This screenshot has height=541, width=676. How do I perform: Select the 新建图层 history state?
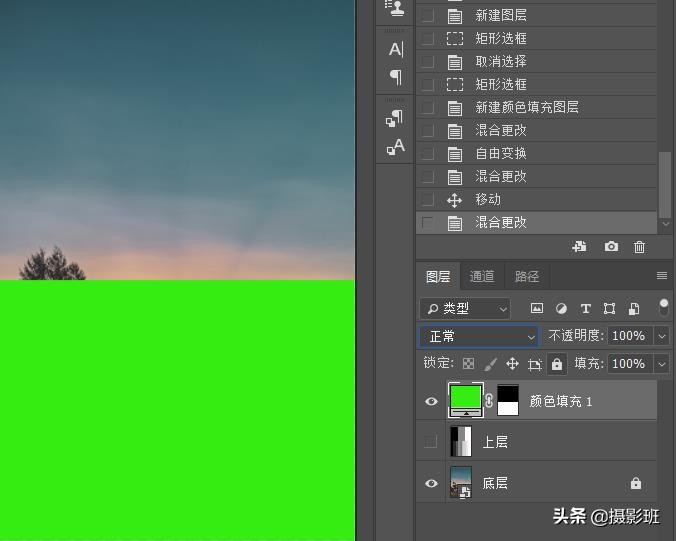pos(536,16)
